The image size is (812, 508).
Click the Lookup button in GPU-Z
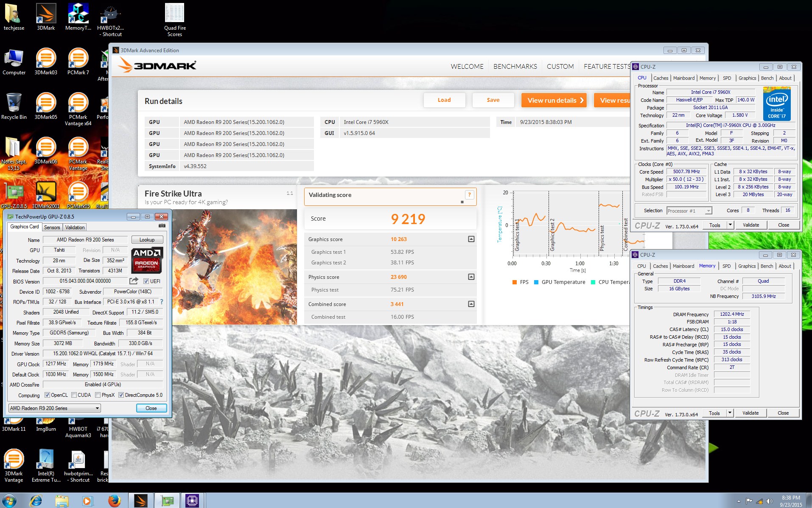click(147, 240)
